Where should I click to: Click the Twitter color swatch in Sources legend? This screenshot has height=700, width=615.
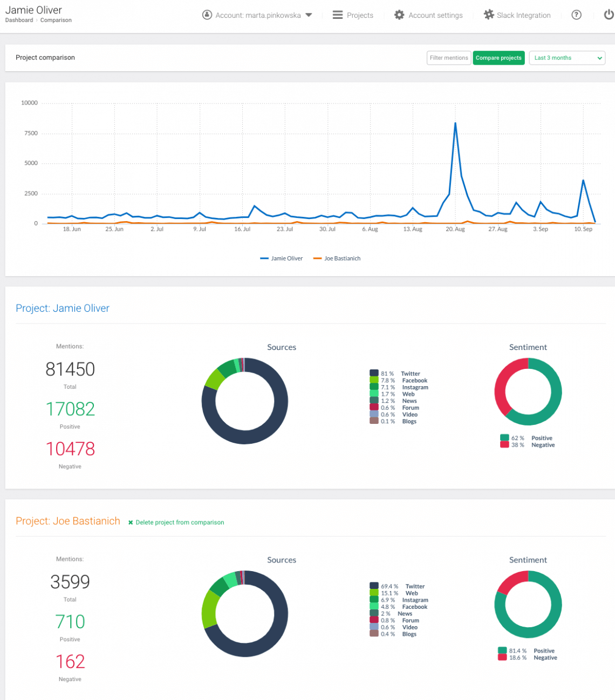point(374,373)
